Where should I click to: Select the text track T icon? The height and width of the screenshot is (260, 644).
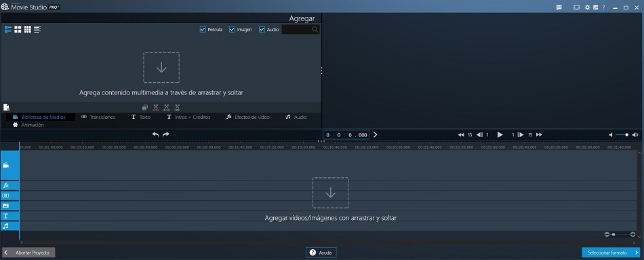click(5, 216)
